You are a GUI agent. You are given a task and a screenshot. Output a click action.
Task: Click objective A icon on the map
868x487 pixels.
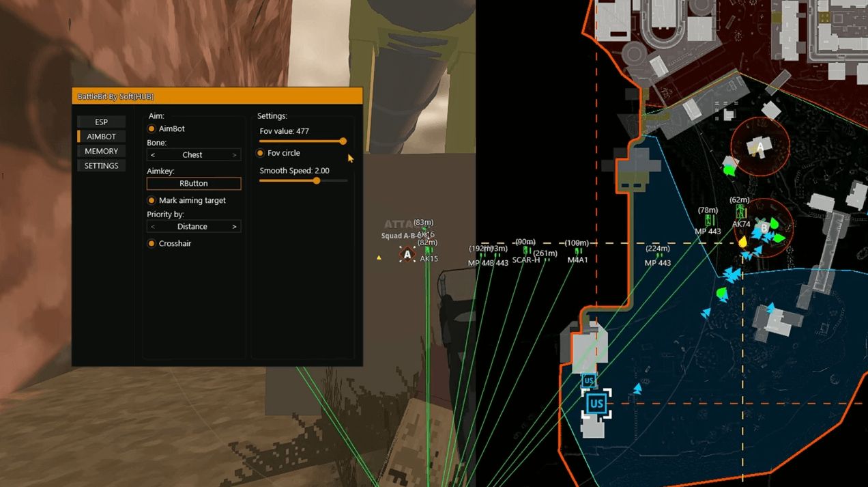pyautogui.click(x=760, y=146)
